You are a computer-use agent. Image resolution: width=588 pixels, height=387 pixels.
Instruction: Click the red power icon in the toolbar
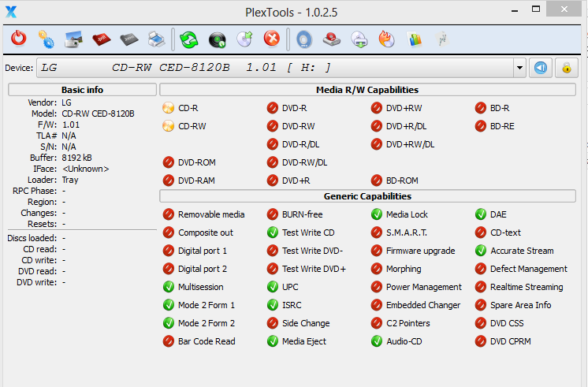pyautogui.click(x=19, y=39)
